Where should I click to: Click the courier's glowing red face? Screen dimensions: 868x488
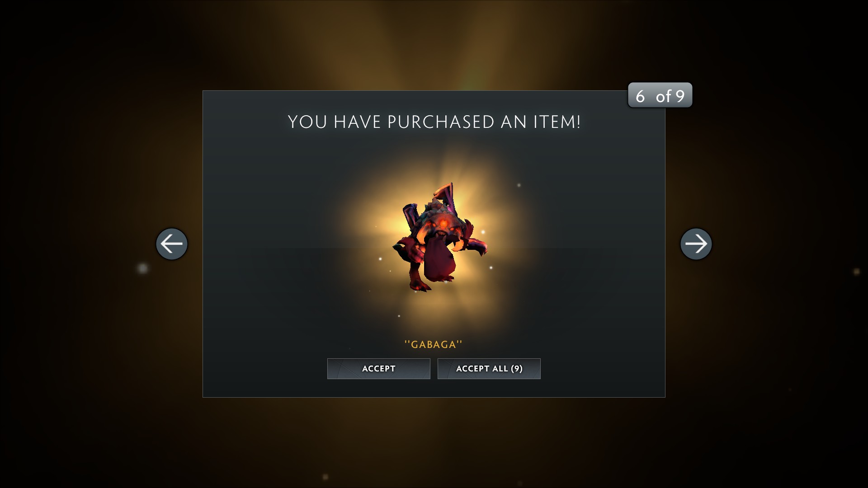[443, 225]
